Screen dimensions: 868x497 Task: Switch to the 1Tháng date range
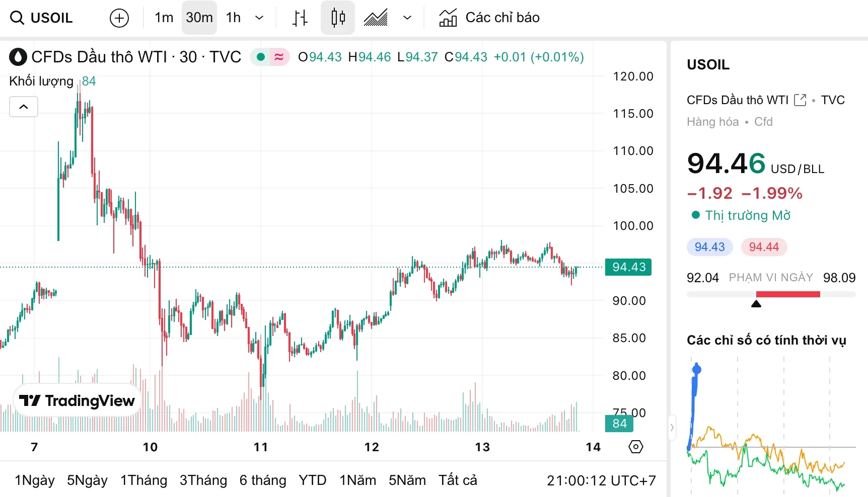click(x=143, y=480)
